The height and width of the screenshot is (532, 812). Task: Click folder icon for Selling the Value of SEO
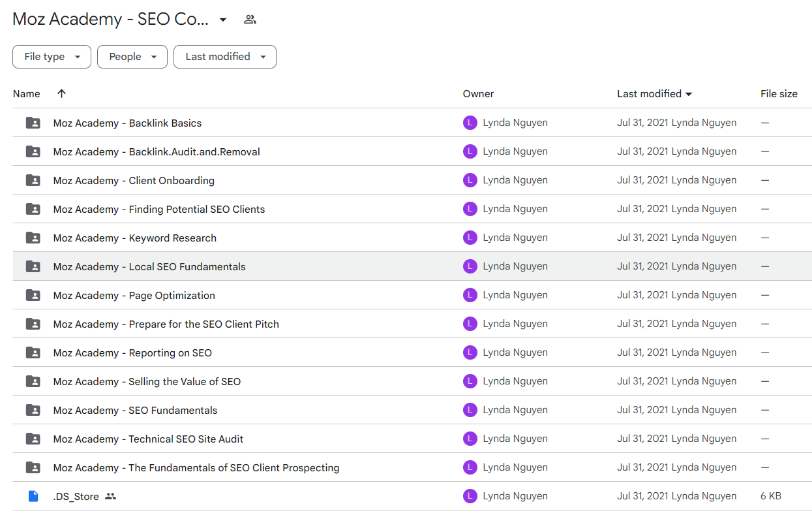click(x=33, y=381)
